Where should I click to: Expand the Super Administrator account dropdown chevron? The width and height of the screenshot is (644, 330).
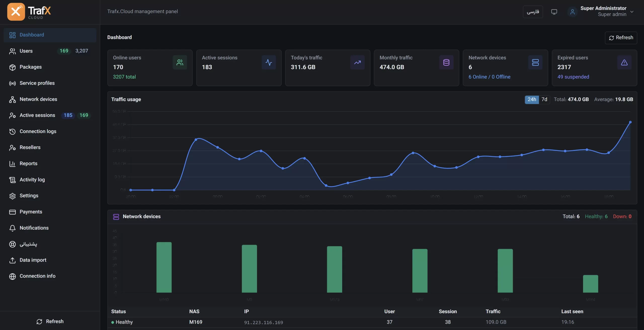(x=632, y=12)
